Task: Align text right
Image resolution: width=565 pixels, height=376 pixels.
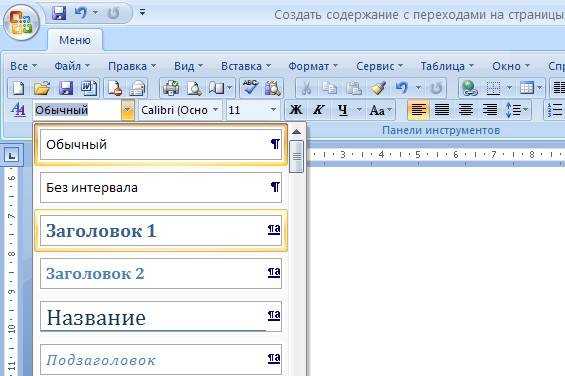Action: coord(489,110)
